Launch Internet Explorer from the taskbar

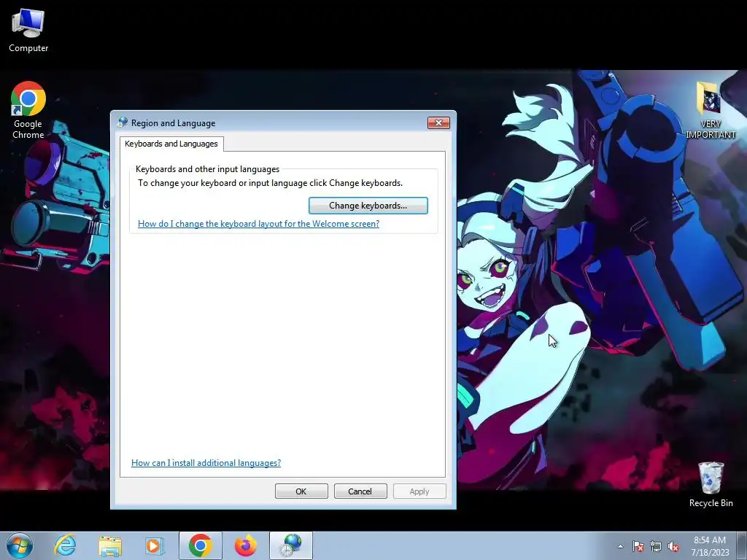point(65,545)
